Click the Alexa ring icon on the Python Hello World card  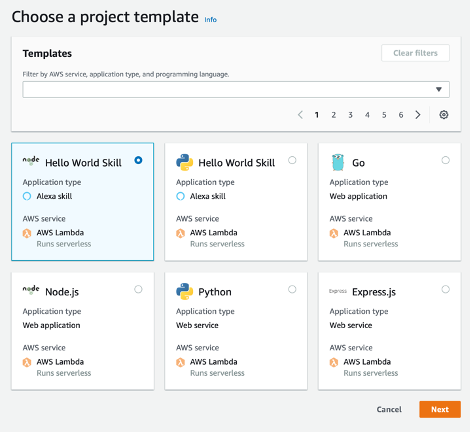point(180,196)
